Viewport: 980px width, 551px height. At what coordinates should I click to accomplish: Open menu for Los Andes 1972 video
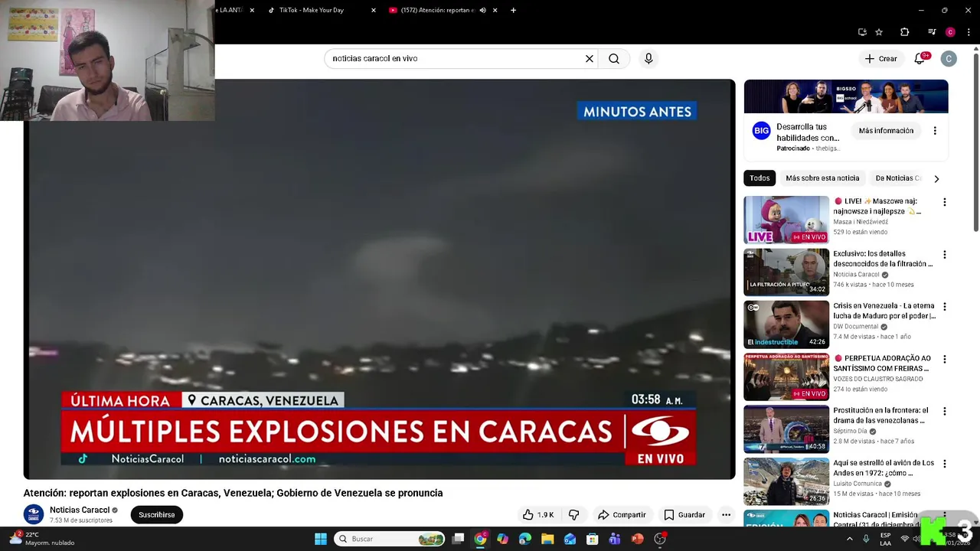944,464
